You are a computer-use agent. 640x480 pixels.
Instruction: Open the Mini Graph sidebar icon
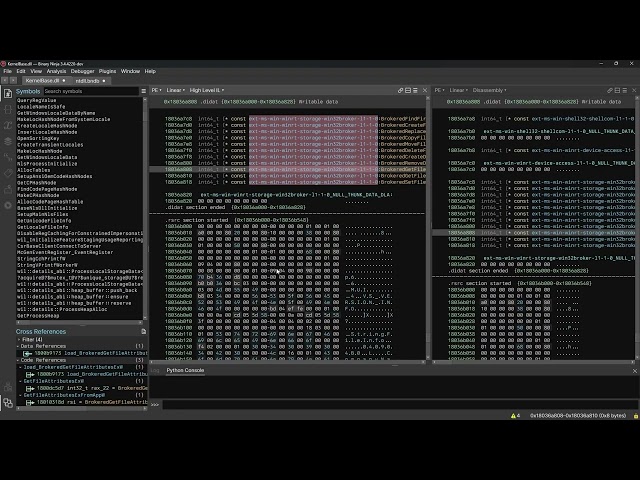click(x=8, y=387)
